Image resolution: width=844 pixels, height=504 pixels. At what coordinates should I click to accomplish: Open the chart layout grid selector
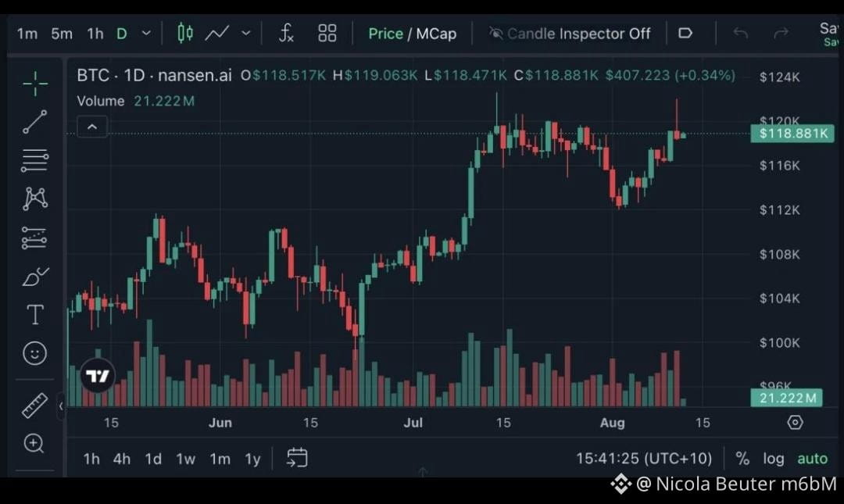(327, 33)
